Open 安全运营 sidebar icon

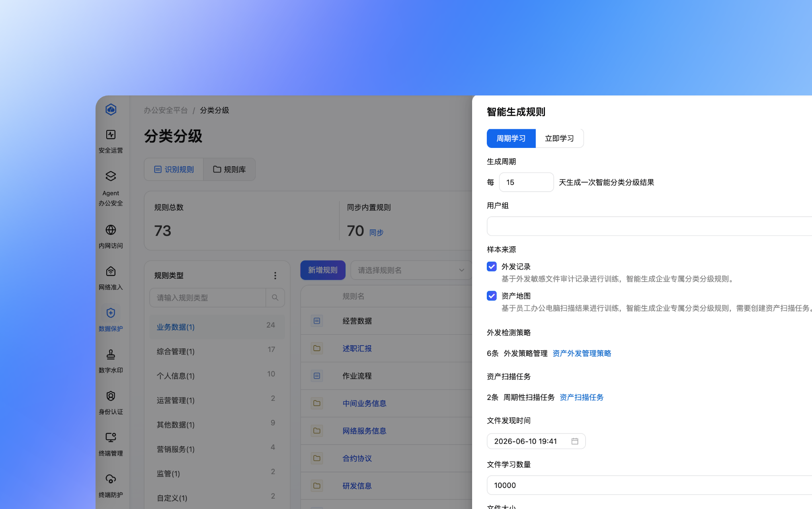111,135
